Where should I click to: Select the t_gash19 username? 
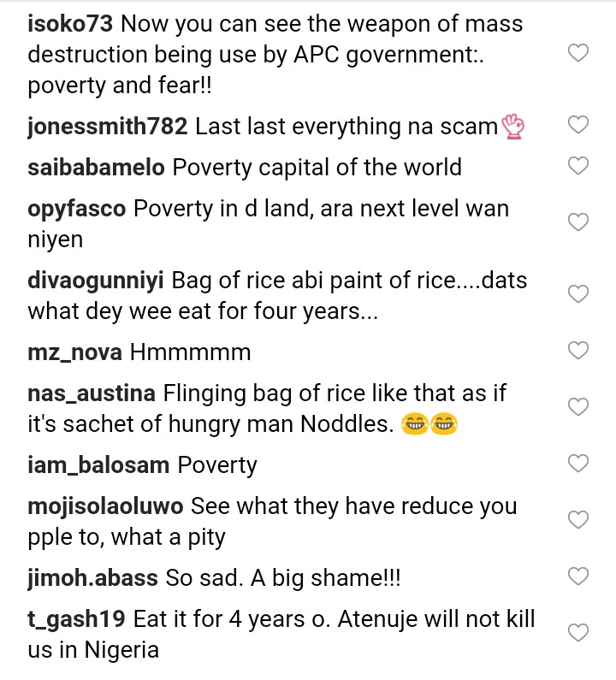point(77,618)
